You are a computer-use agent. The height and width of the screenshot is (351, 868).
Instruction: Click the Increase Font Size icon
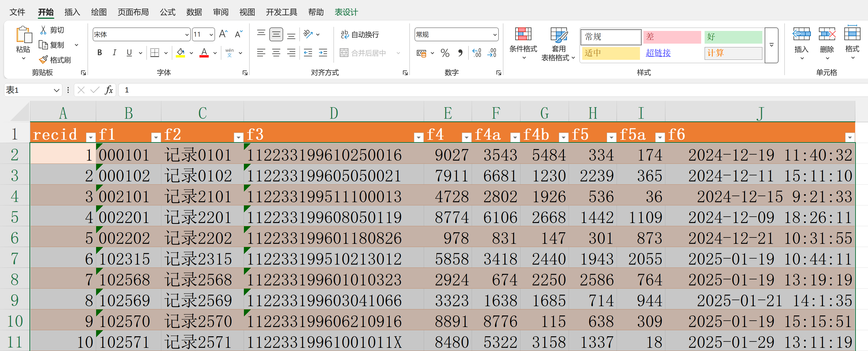(x=223, y=34)
